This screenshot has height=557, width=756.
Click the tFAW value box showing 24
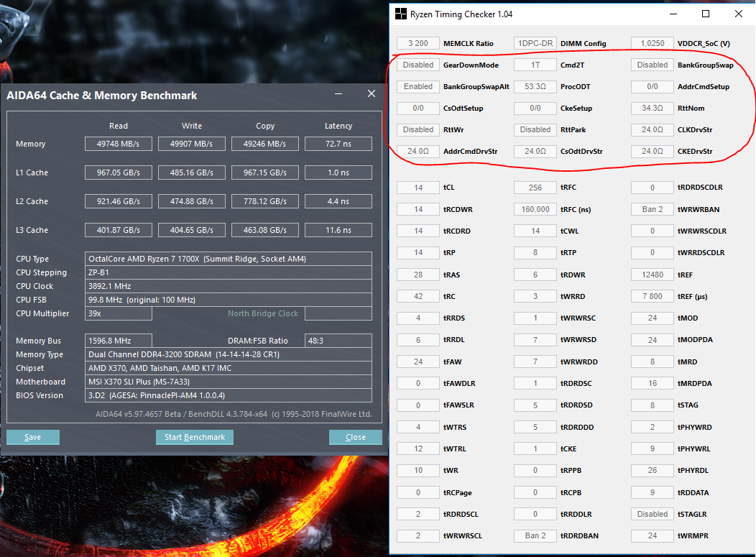pyautogui.click(x=418, y=362)
